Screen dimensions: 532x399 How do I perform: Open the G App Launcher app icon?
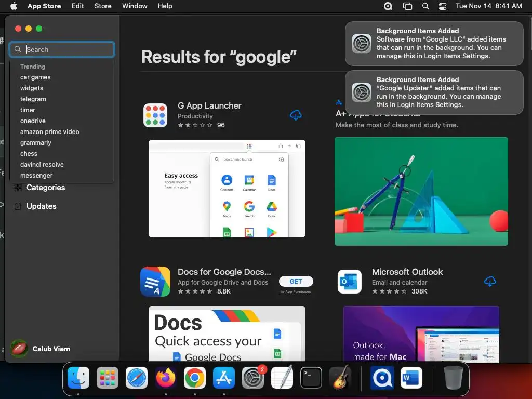155,115
